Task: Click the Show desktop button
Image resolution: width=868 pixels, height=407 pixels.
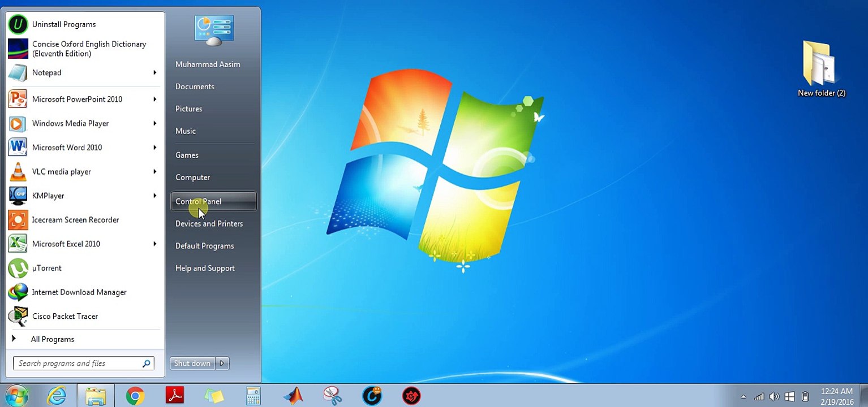Action: click(x=863, y=396)
